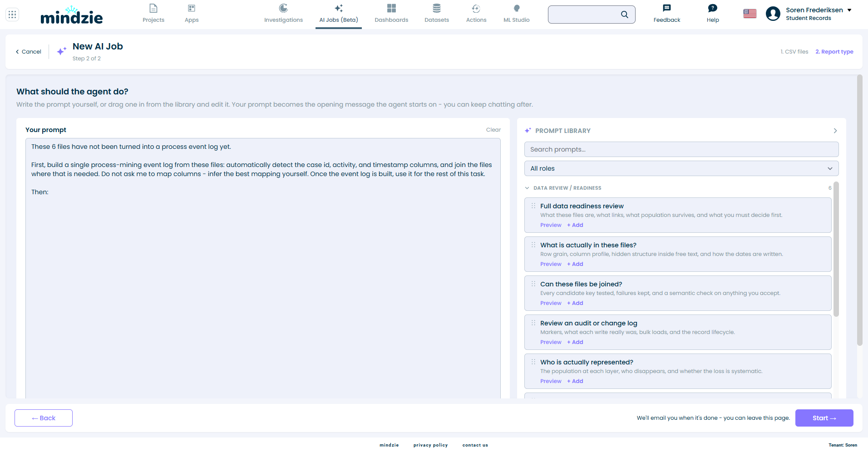Click the Start button
The width and height of the screenshot is (868, 452).
[x=824, y=418]
